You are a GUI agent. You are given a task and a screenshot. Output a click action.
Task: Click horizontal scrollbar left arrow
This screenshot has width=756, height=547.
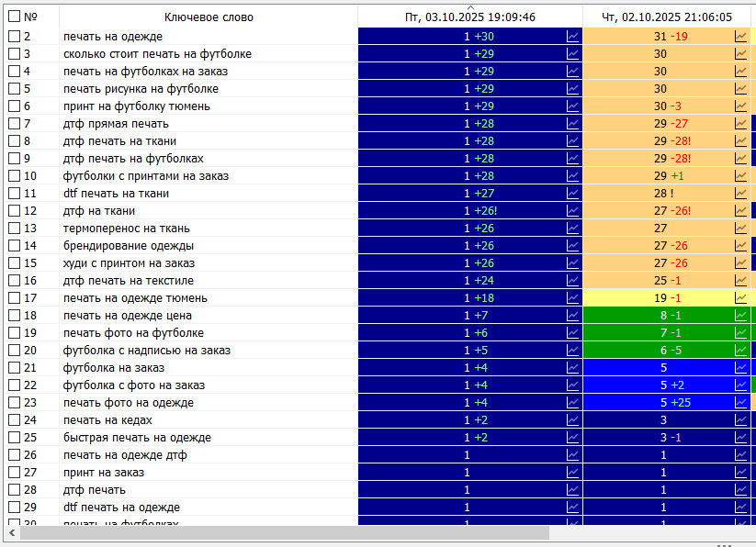coord(12,533)
